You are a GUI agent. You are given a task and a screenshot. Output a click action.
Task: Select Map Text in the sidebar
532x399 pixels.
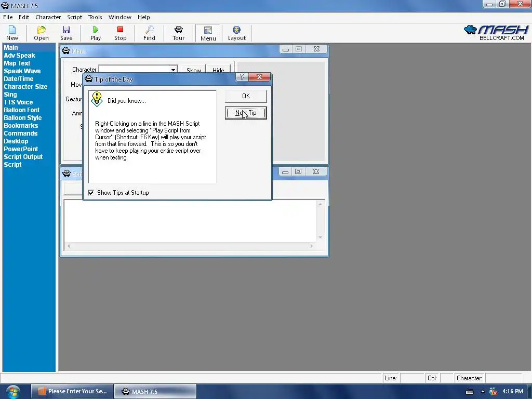click(17, 63)
